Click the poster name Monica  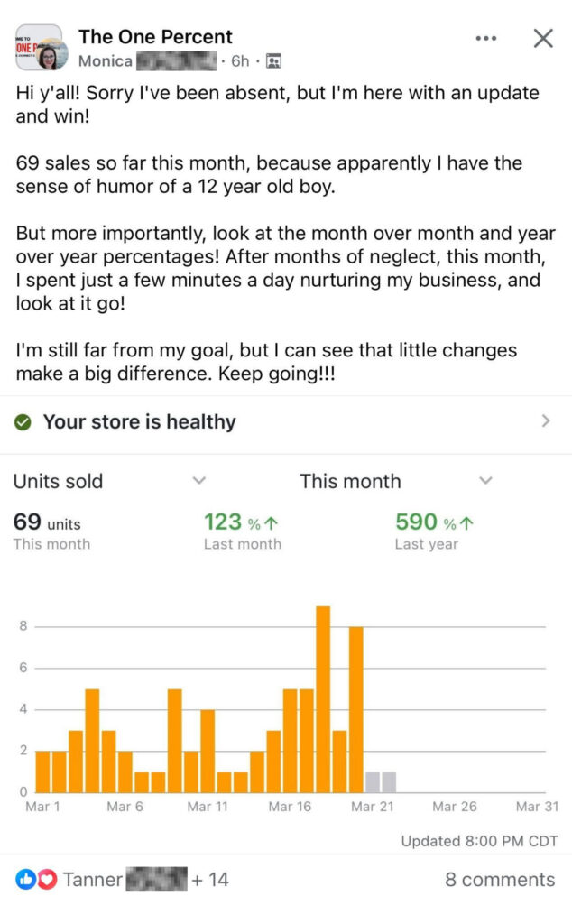coord(106,61)
